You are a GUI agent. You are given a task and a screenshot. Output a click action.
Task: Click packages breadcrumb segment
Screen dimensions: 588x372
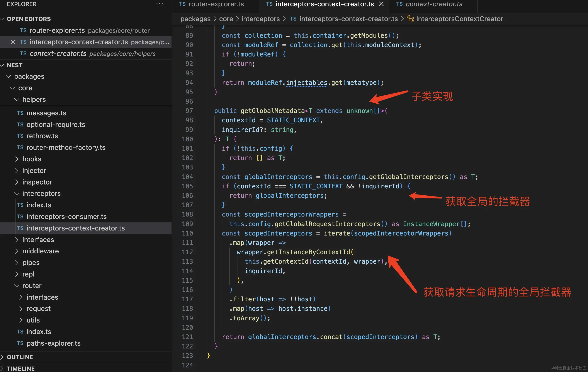195,19
